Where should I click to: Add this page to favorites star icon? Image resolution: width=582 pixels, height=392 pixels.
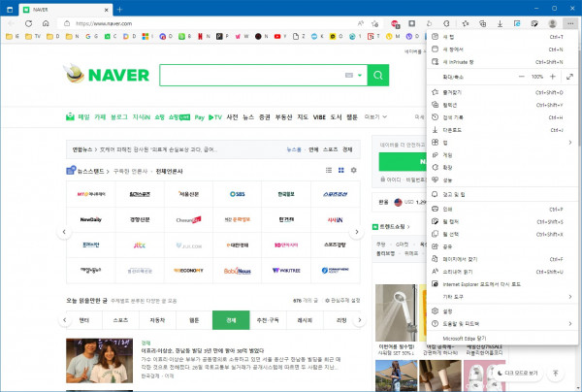(x=374, y=23)
